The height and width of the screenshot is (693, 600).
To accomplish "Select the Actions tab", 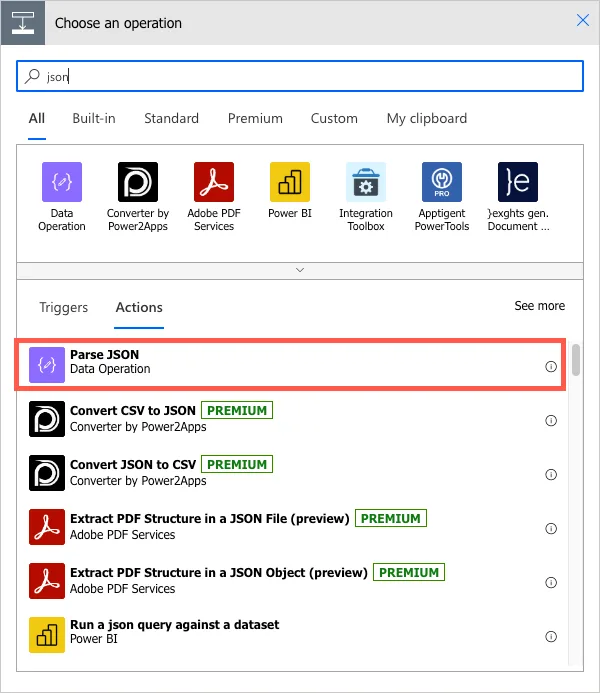I will [x=139, y=307].
